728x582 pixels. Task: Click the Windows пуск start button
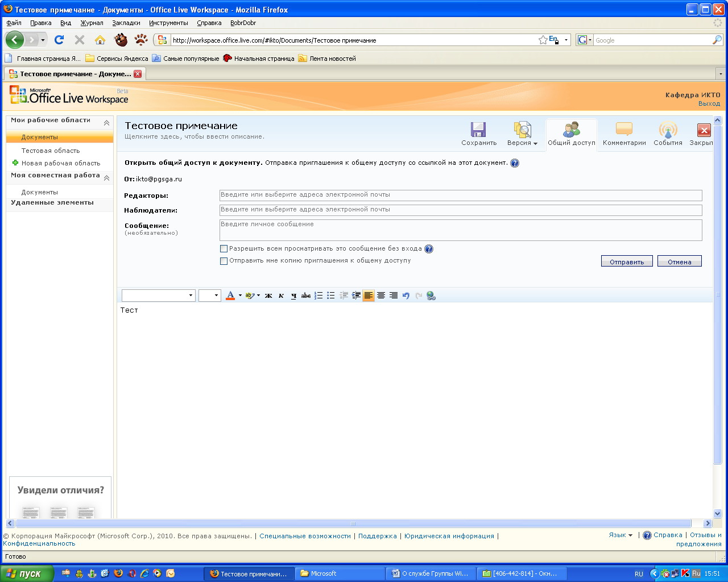coord(26,573)
